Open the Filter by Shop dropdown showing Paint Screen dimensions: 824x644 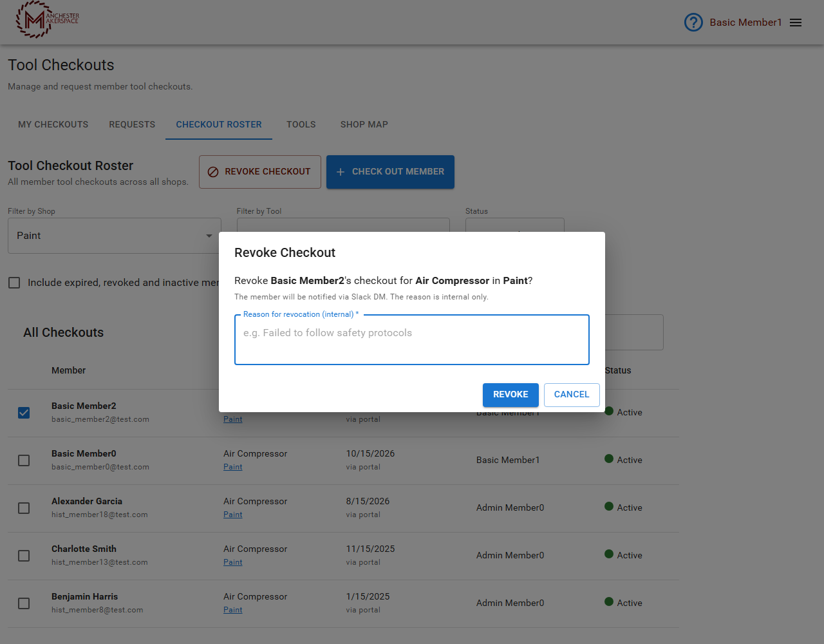(115, 236)
